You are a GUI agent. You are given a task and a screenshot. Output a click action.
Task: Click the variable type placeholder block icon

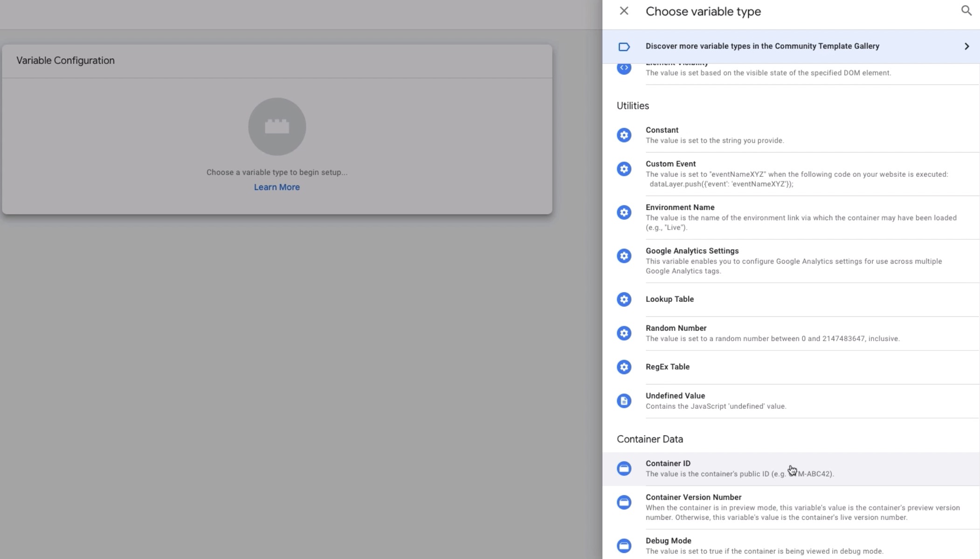(277, 126)
